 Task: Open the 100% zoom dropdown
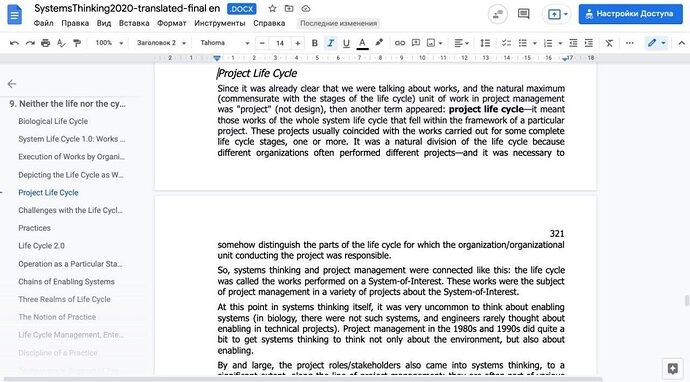(109, 43)
